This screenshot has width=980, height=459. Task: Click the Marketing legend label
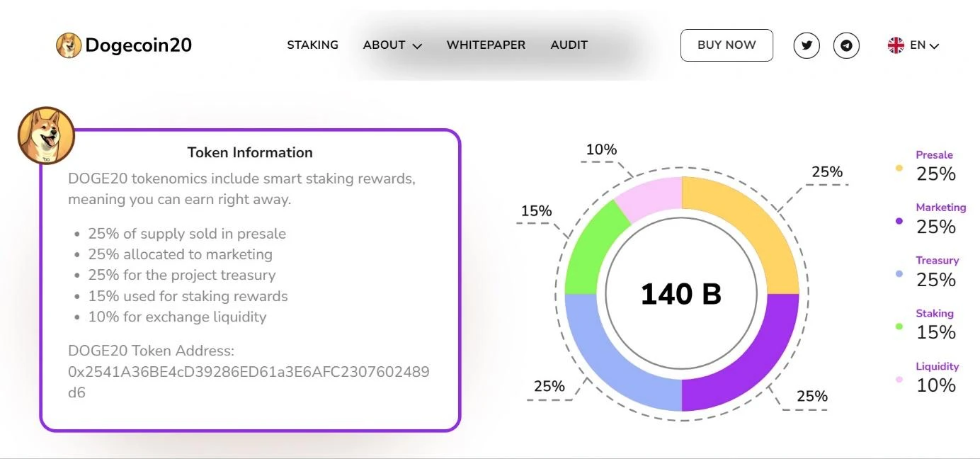[x=940, y=208]
